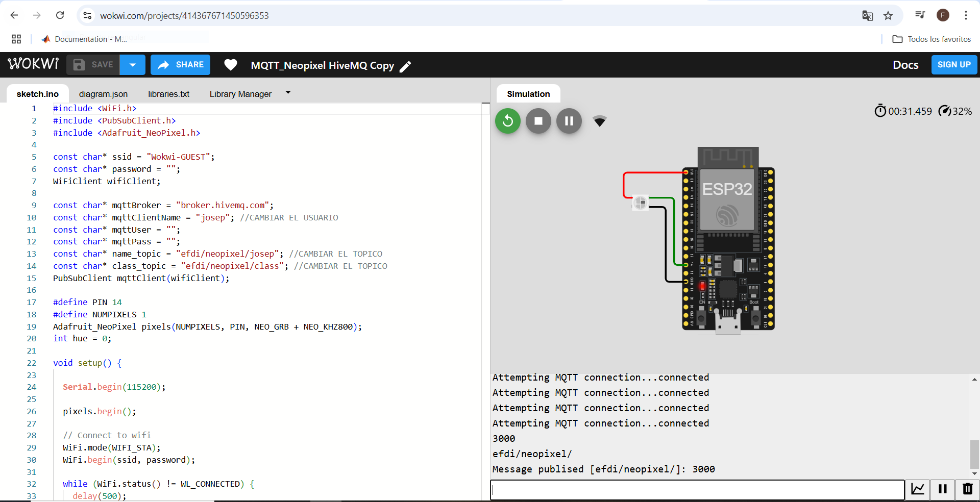Image resolution: width=980 pixels, height=502 pixels.
Task: Pause the serial monitor output
Action: click(x=943, y=489)
